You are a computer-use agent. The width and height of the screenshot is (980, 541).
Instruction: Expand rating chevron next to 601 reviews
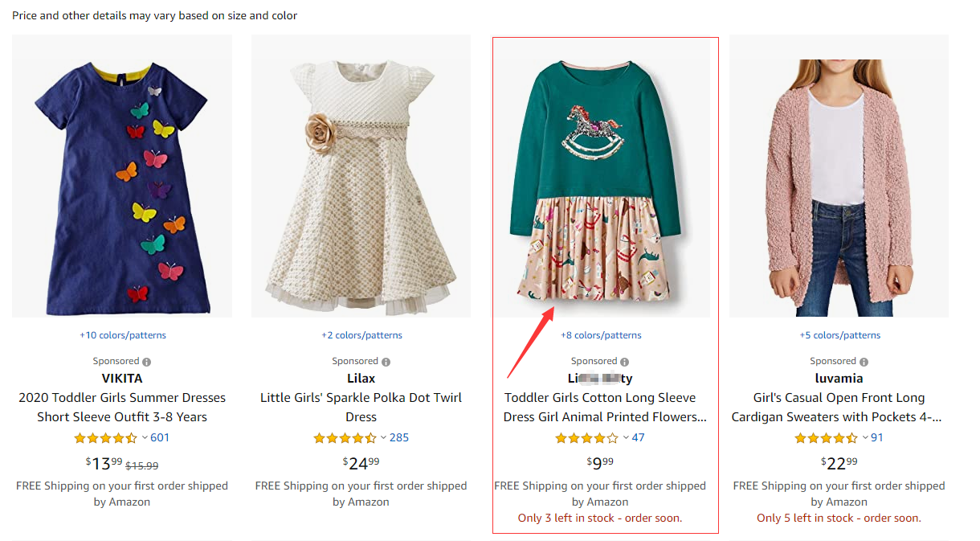[x=145, y=438]
